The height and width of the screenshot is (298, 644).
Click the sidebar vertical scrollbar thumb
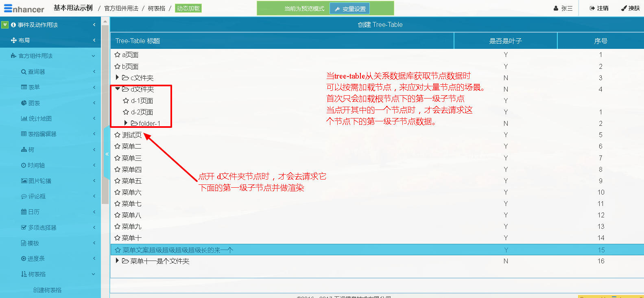click(x=105, y=114)
